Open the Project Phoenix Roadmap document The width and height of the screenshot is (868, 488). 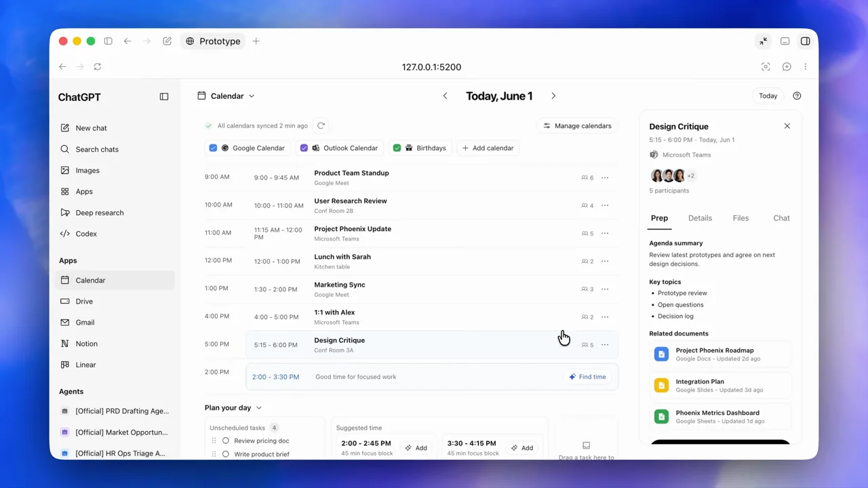tap(720, 354)
